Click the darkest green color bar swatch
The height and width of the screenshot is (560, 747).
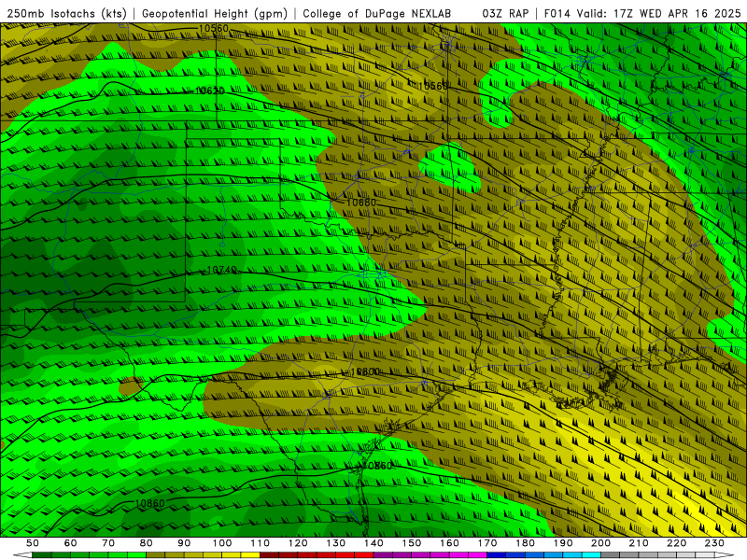coord(41,555)
